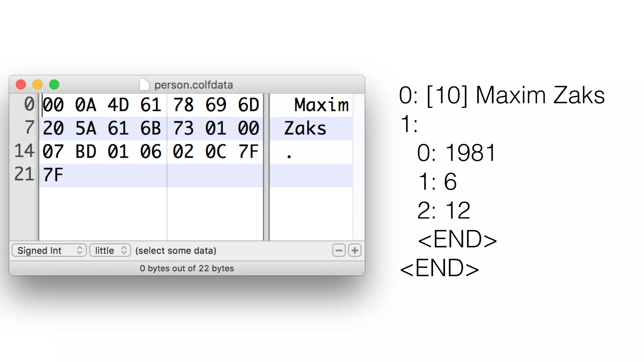Select hex byte BD in row 14
This screenshot has width=644, height=362.
point(86,152)
